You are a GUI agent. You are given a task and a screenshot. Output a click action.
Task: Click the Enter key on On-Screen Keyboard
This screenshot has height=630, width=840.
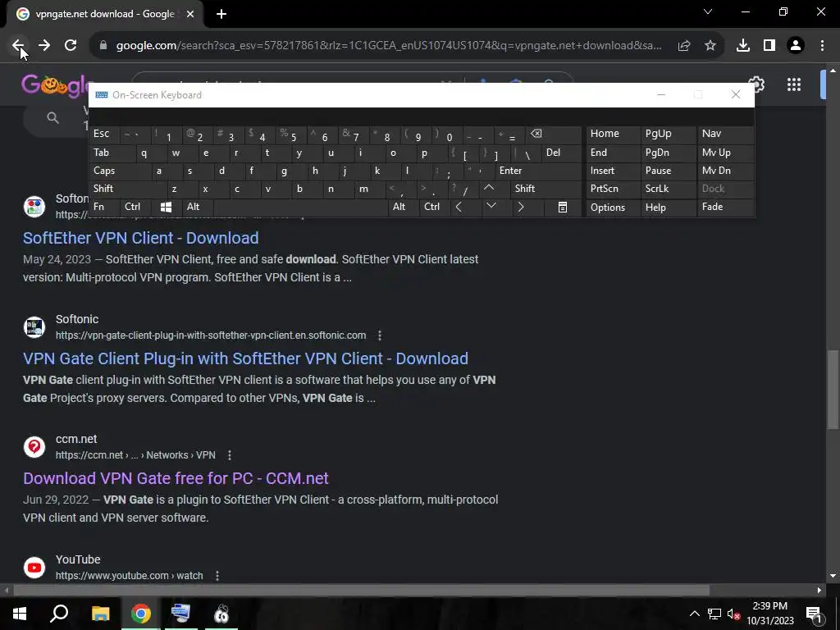pos(538,171)
